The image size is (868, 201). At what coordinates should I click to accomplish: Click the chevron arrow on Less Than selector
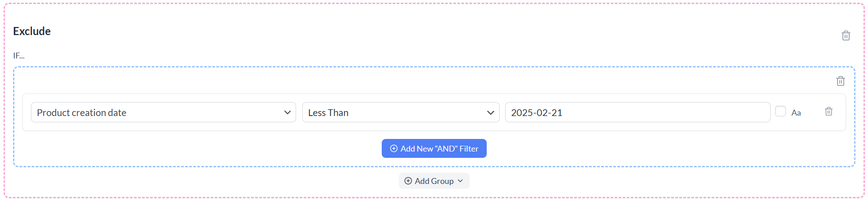490,112
